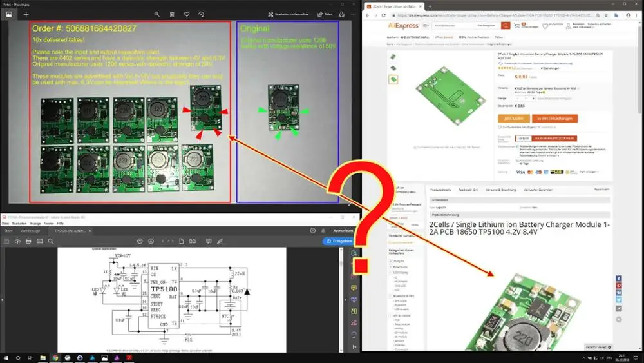Image resolution: width=644 pixels, height=363 pixels.
Task: Click the collection picture icon in Photos
Action: point(9,14)
